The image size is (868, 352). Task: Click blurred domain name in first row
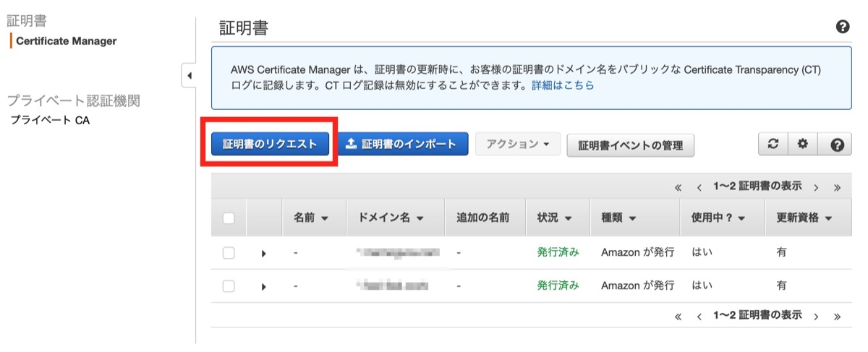399,253
